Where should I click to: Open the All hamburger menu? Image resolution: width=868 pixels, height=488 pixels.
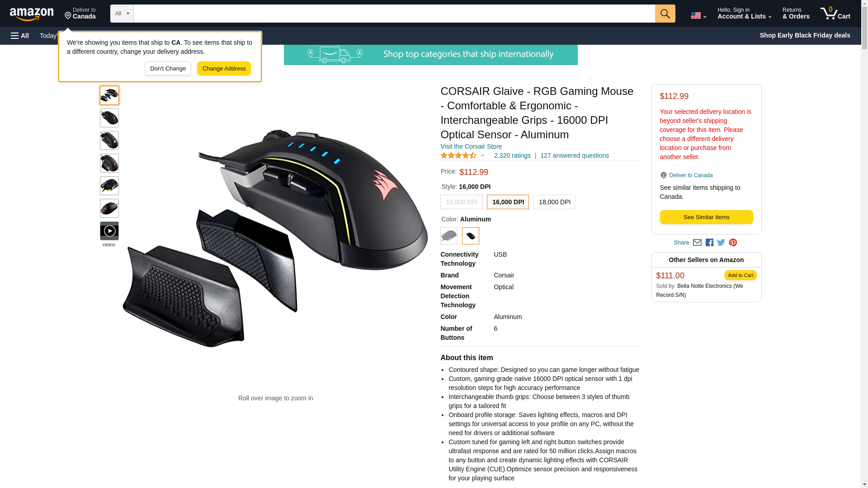pyautogui.click(x=20, y=36)
